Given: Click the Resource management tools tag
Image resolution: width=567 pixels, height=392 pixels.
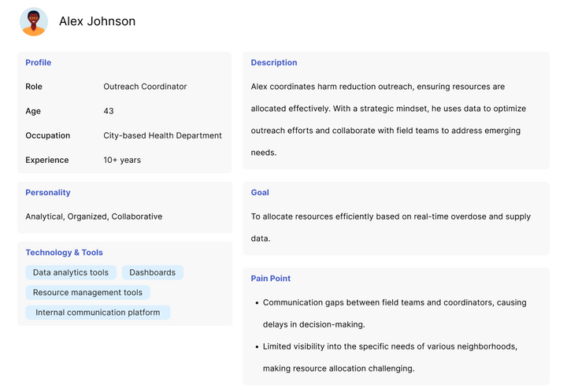Looking at the screenshot, I should tap(87, 293).
